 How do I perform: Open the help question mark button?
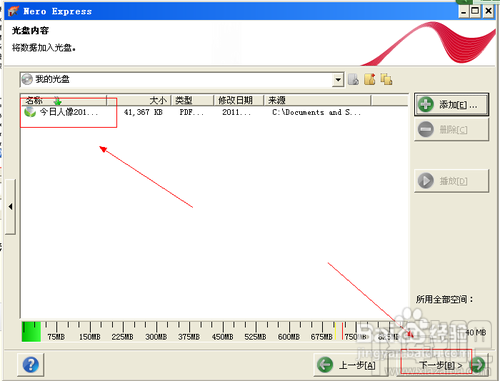(x=31, y=365)
